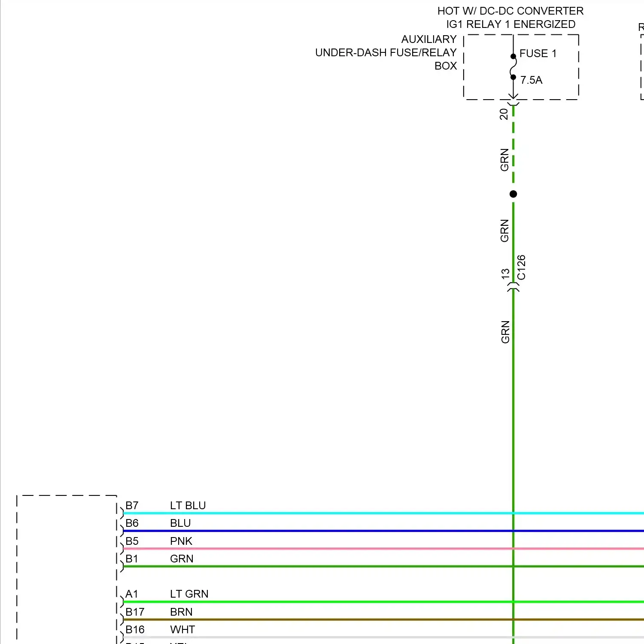Click the splice dot on the green wire
Viewport: 644px width, 644px height.
pyautogui.click(x=513, y=194)
